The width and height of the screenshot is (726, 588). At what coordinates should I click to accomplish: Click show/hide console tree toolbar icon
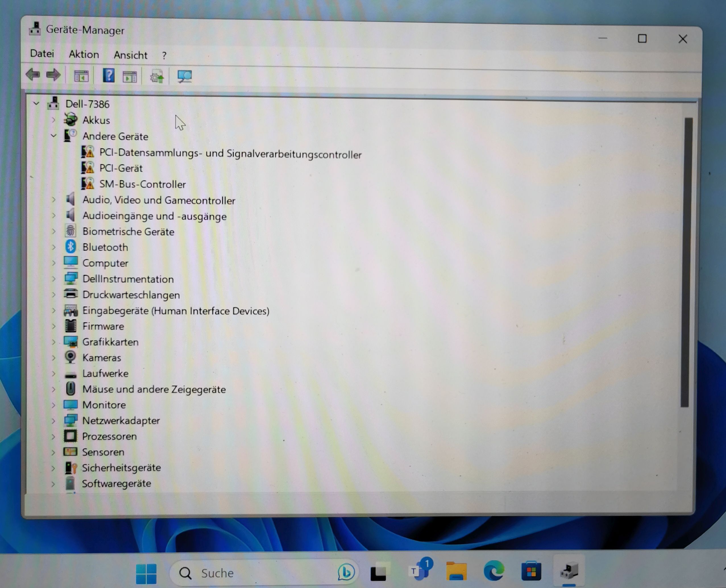tap(81, 76)
